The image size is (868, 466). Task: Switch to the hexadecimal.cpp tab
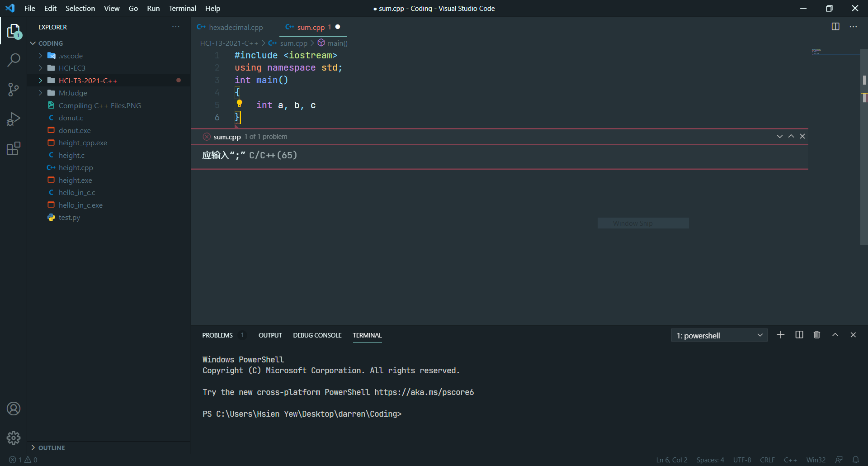pos(236,27)
